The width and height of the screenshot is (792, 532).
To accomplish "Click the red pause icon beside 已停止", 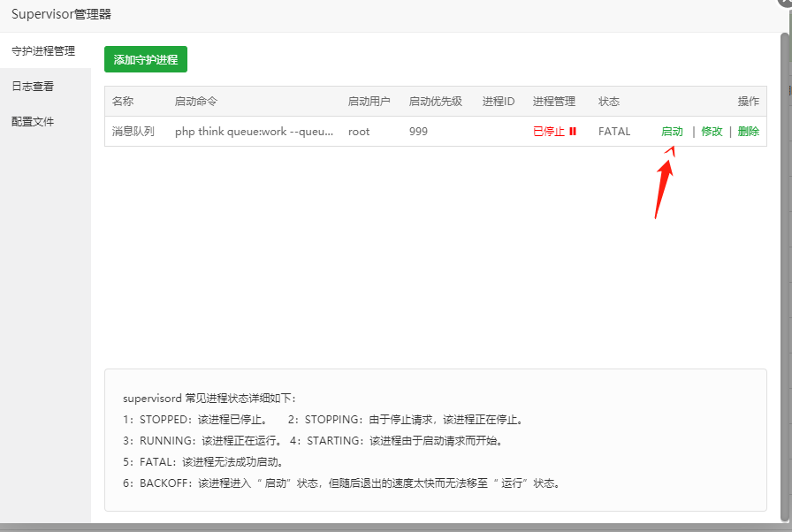I will click(x=573, y=132).
